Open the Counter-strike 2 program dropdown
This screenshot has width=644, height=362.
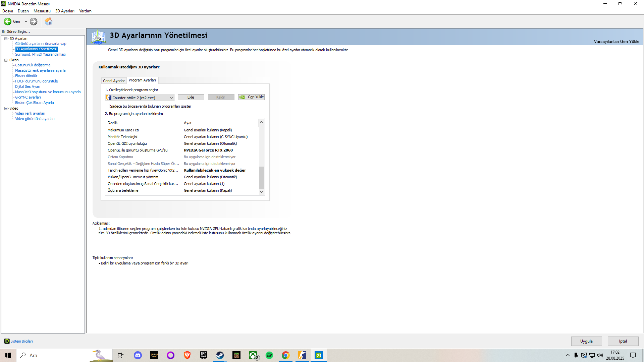pos(140,98)
